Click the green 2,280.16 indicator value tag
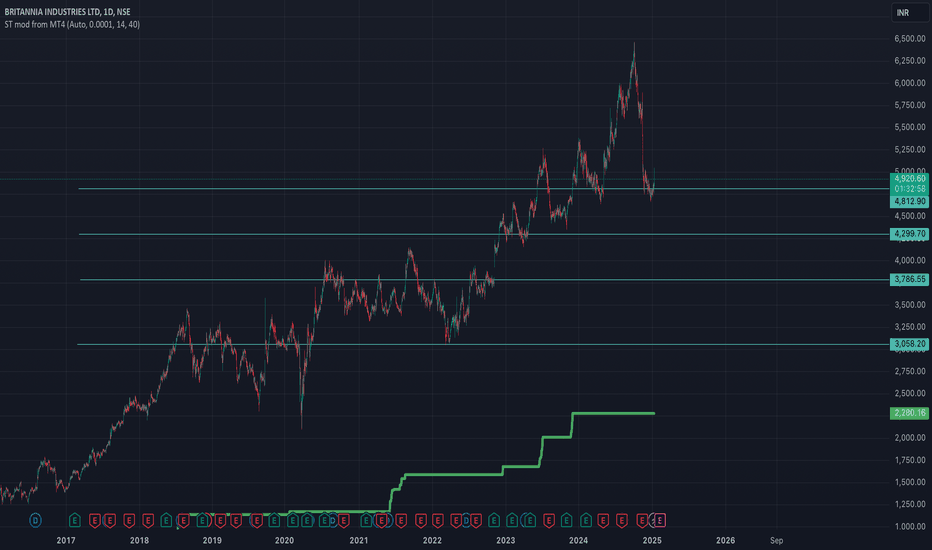Image resolution: width=932 pixels, height=550 pixels. [909, 413]
